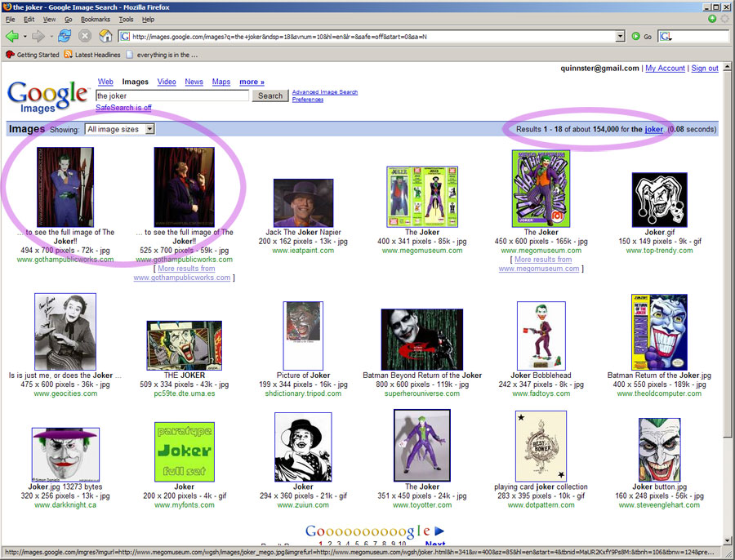Click the Google search engine icon in search bar
This screenshot has height=560, width=735.
click(x=666, y=36)
